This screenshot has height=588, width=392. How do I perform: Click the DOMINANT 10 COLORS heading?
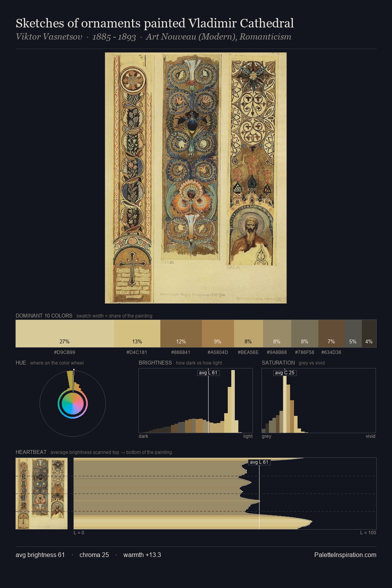(x=44, y=316)
